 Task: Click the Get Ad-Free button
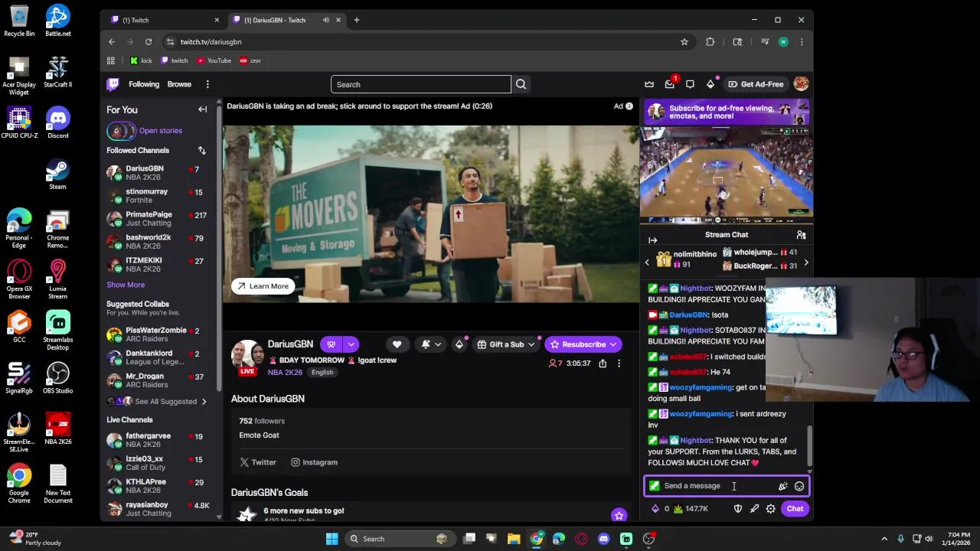pos(756,84)
